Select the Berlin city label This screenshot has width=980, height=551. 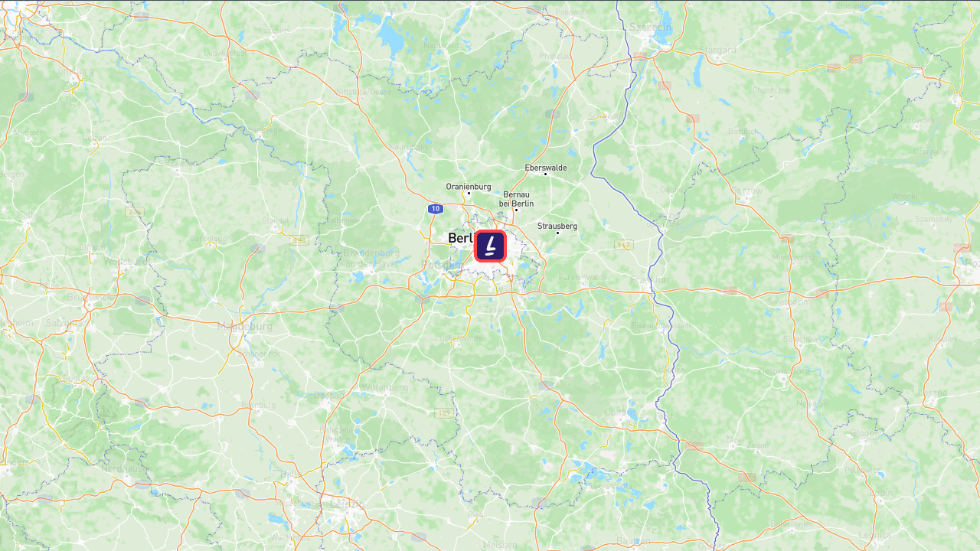[461, 238]
